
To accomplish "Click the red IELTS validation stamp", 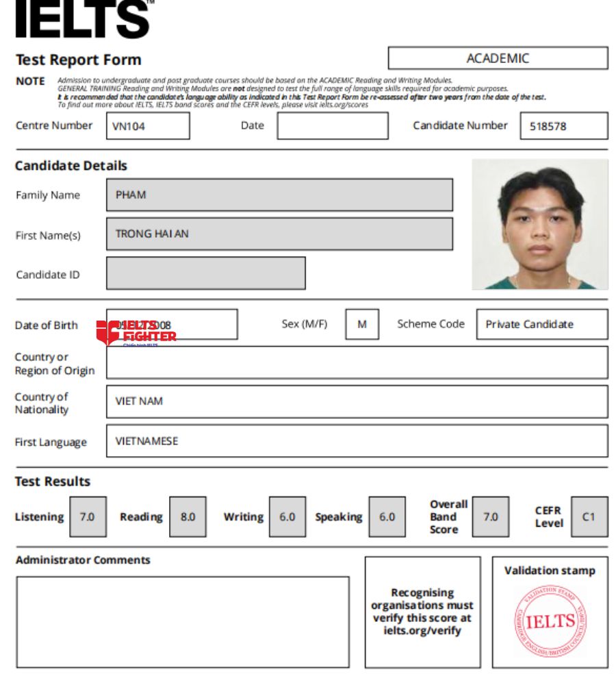I will coord(550,622).
